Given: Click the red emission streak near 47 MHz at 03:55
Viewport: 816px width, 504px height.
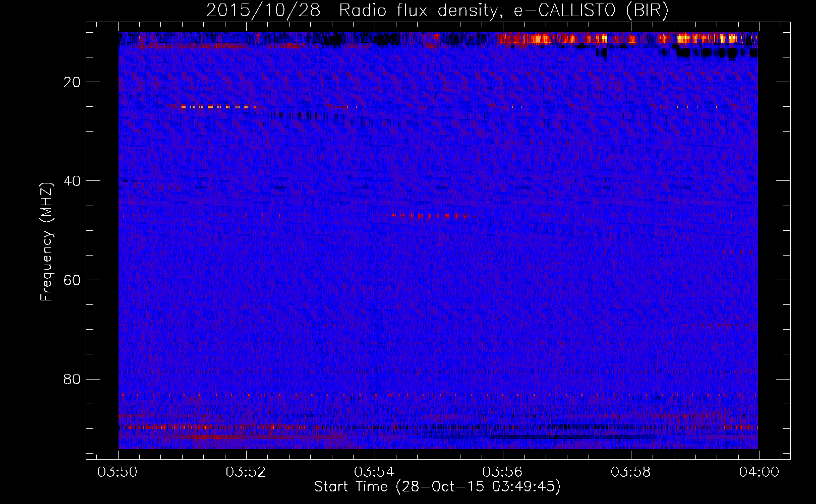Looking at the screenshot, I should click(x=430, y=215).
